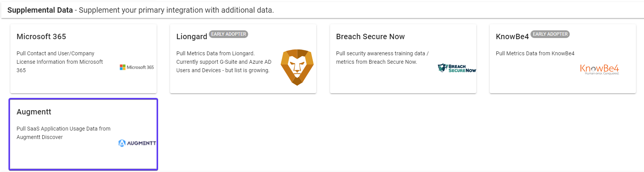Select the Liongard card title
This screenshot has height=172, width=644.
192,36
